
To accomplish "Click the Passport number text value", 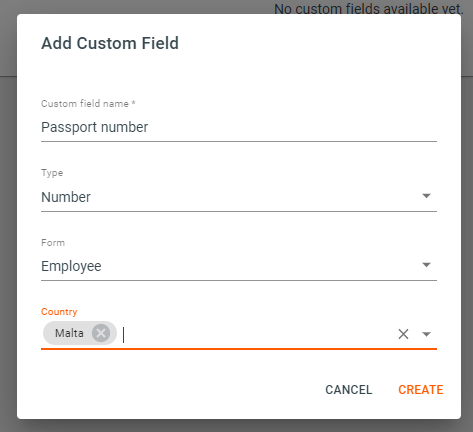I will (95, 127).
